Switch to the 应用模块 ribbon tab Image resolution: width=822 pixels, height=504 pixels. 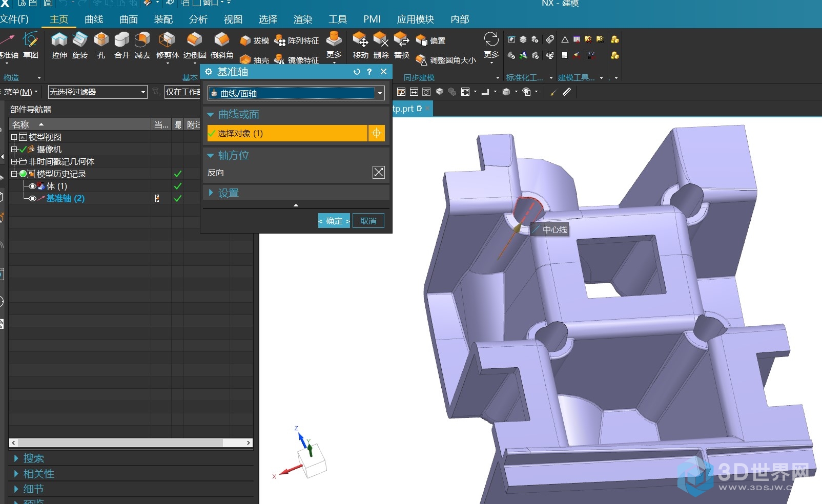[416, 19]
